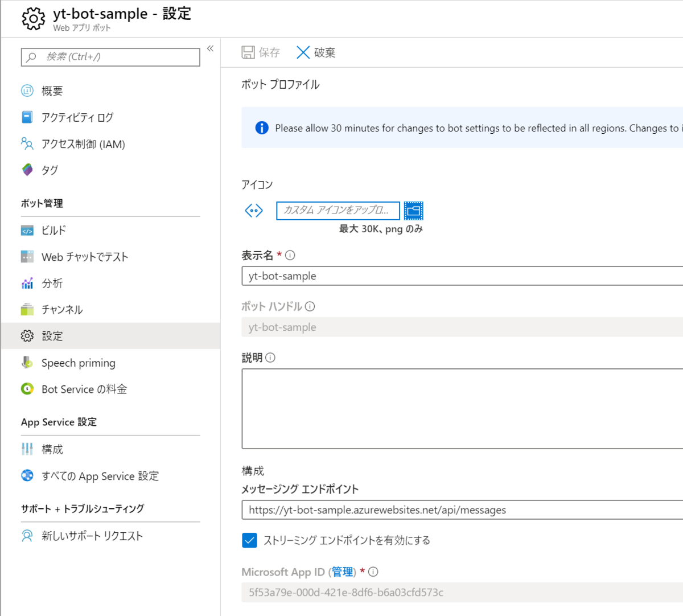Screen dimensions: 683x616
Task: Click the Microsoft App ID value field
Action: (462, 592)
